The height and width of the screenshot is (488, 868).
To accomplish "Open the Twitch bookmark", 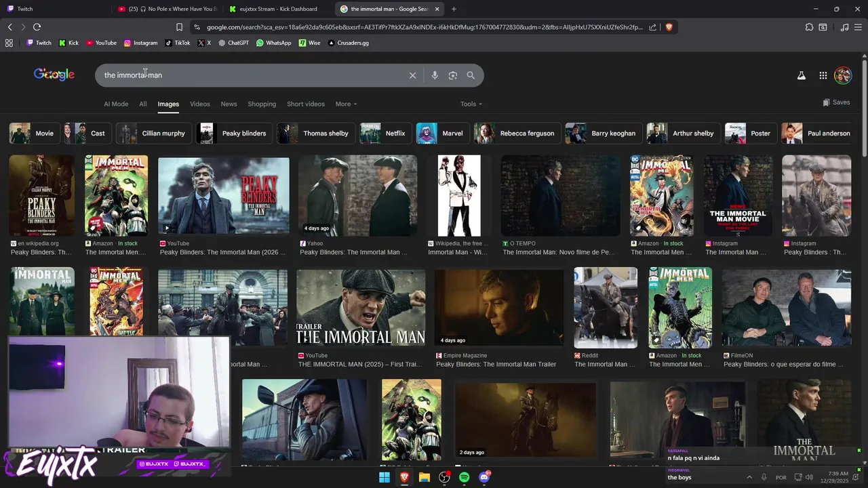I will 39,43.
